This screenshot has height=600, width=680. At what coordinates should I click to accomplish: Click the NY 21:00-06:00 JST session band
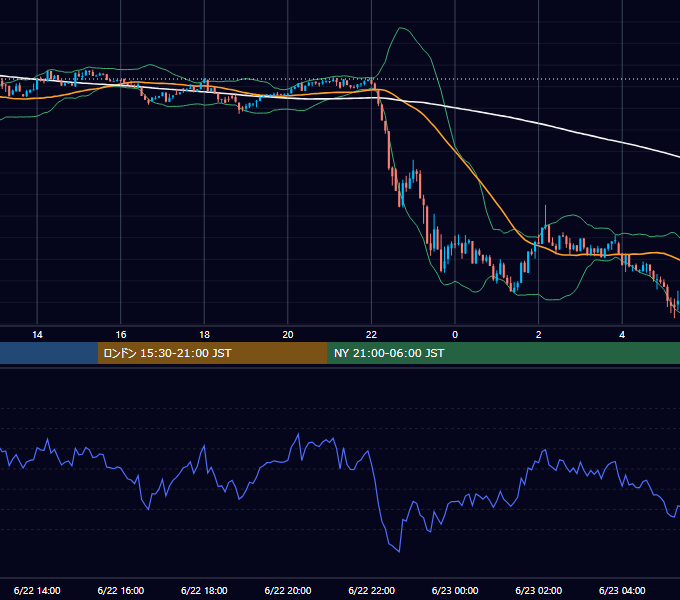pos(503,353)
